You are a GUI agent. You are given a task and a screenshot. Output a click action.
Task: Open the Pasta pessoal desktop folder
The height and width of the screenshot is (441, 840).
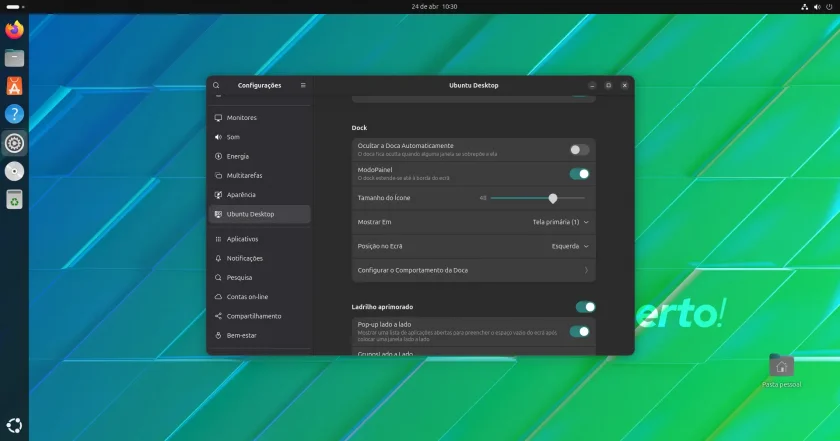click(x=781, y=371)
